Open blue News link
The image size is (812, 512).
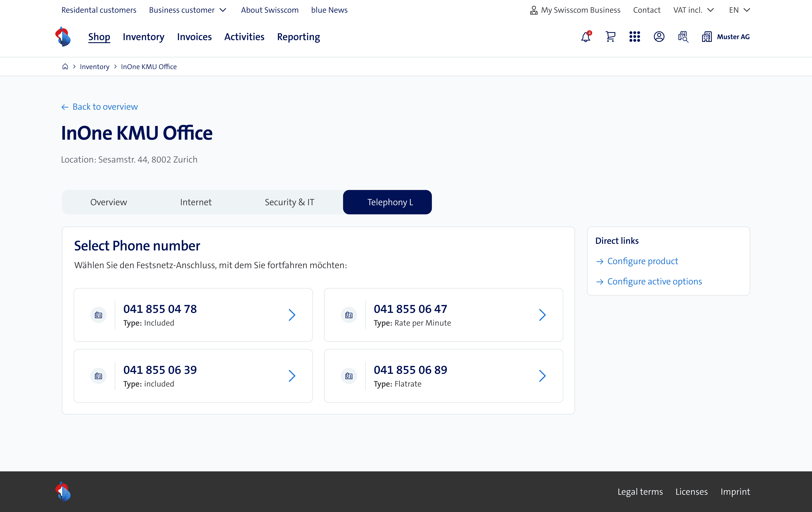pos(330,10)
